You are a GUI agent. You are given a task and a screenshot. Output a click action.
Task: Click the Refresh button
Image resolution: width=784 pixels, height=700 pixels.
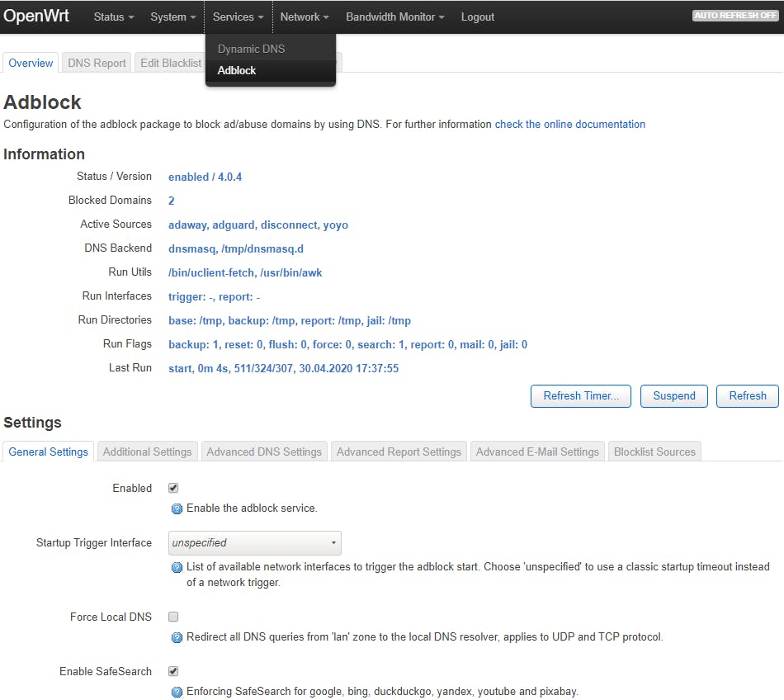point(748,396)
